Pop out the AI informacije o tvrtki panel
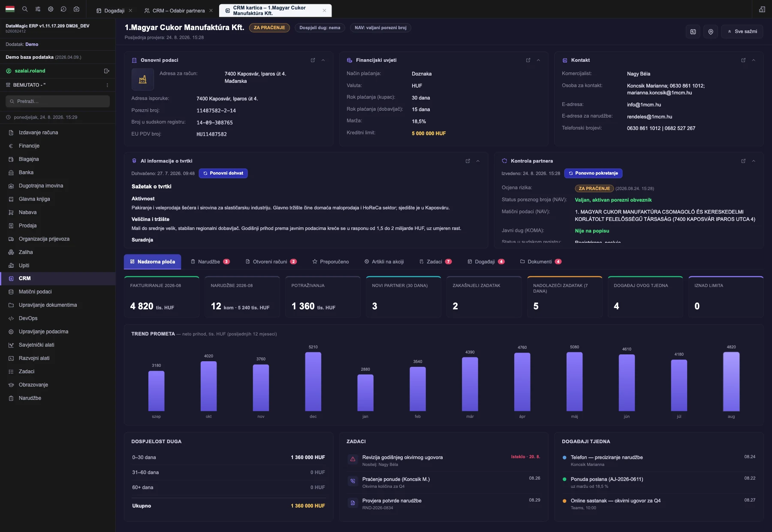 467,161
